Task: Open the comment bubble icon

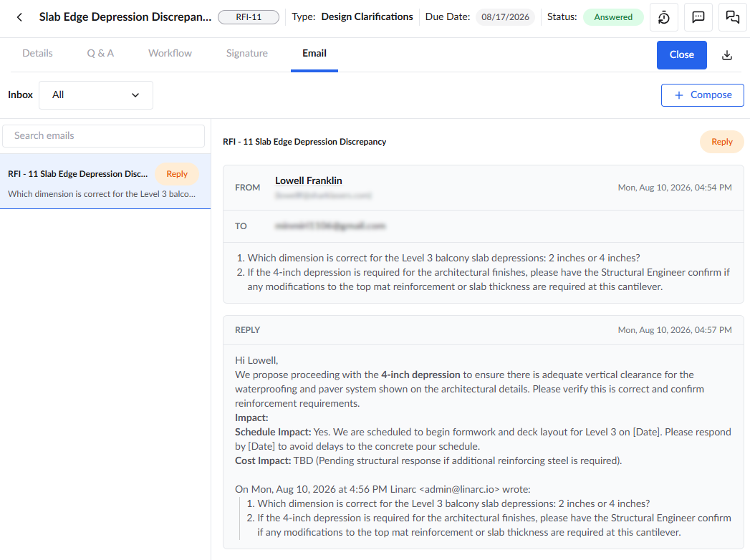Action: point(698,17)
